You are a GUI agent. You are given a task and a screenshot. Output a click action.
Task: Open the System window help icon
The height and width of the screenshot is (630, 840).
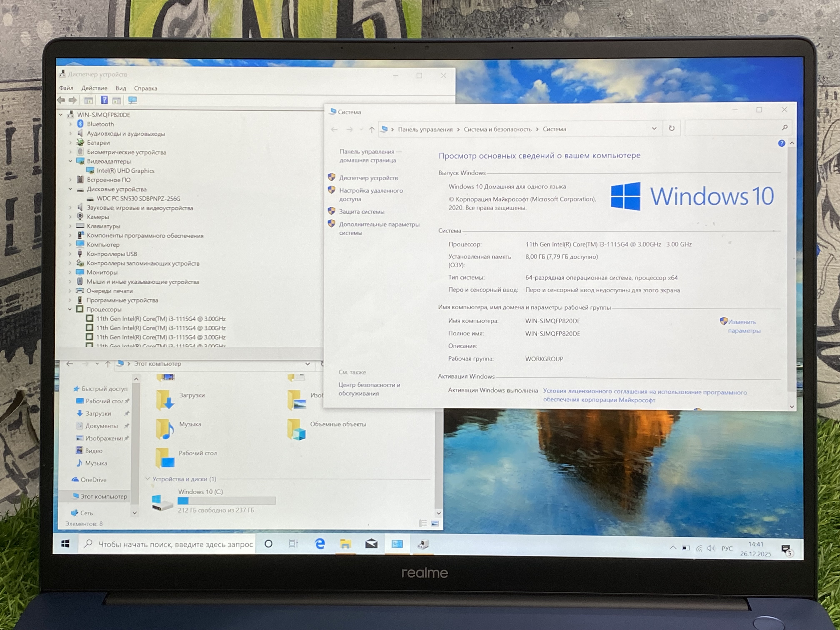coord(781,143)
